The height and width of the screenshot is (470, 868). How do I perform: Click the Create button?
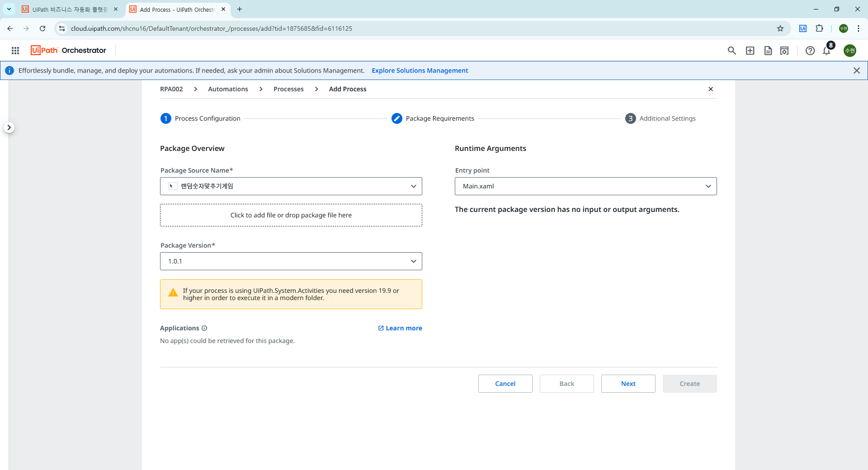[690, 384]
